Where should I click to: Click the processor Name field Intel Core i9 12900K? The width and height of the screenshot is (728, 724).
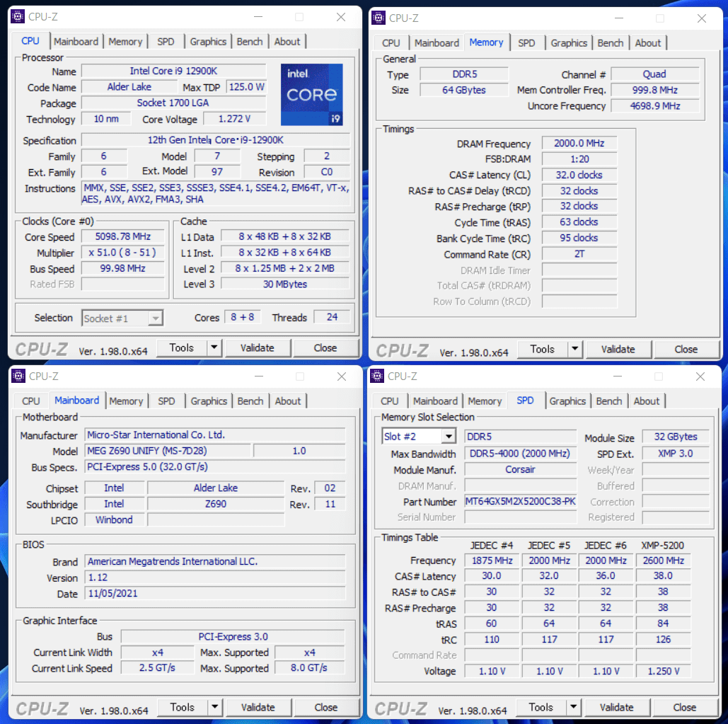(x=173, y=71)
